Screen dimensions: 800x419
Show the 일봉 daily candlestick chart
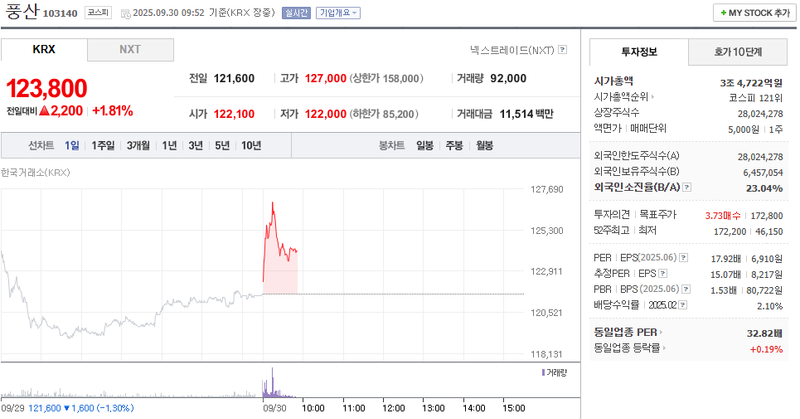[425, 146]
